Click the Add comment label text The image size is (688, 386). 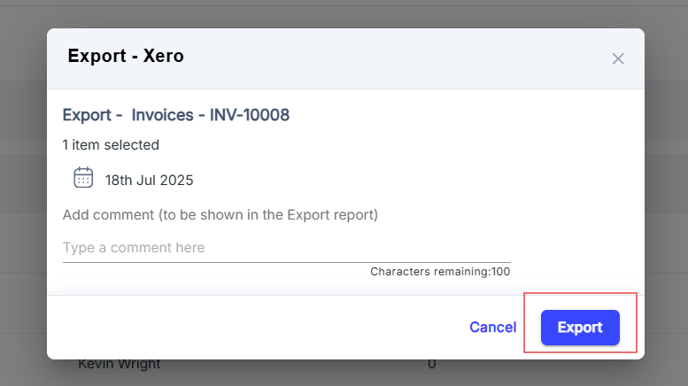point(220,215)
